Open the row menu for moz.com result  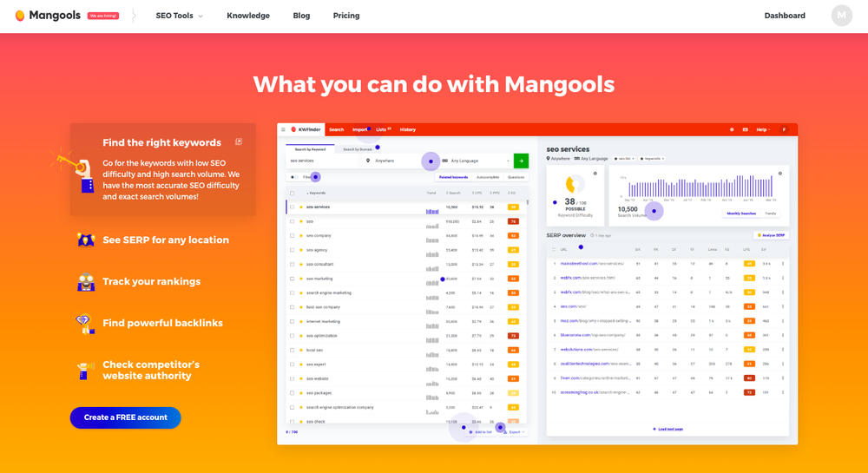[783, 321]
